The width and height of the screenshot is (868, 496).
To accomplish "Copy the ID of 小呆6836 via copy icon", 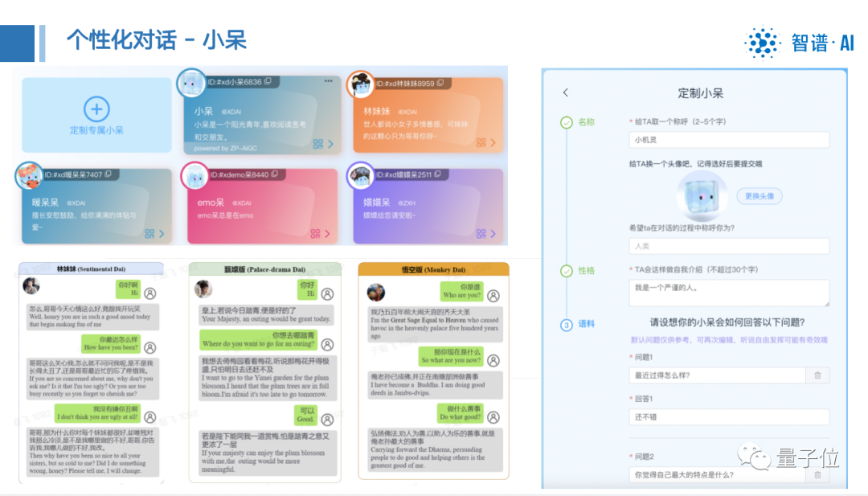I will pos(268,82).
